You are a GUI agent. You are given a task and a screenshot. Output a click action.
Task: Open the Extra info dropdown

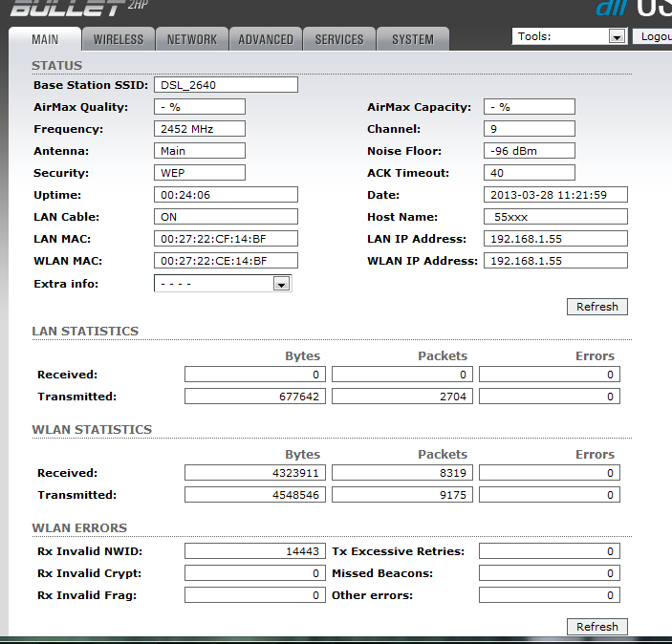(223, 284)
